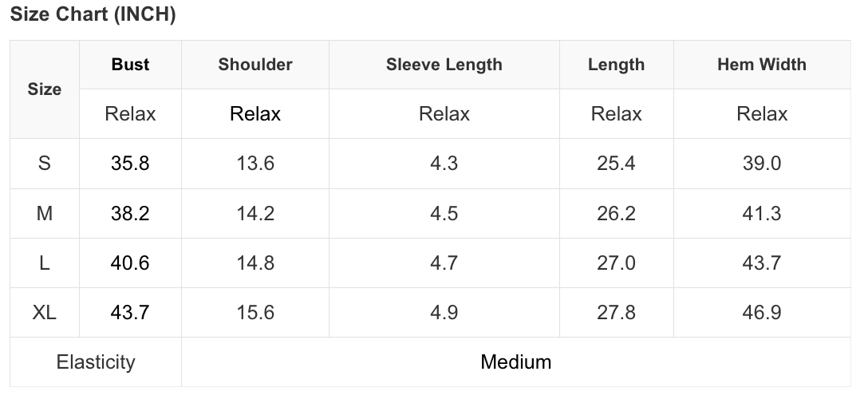Screen dimensions: 868x407
Task: Click bust value 35.8
Action: click(130, 164)
